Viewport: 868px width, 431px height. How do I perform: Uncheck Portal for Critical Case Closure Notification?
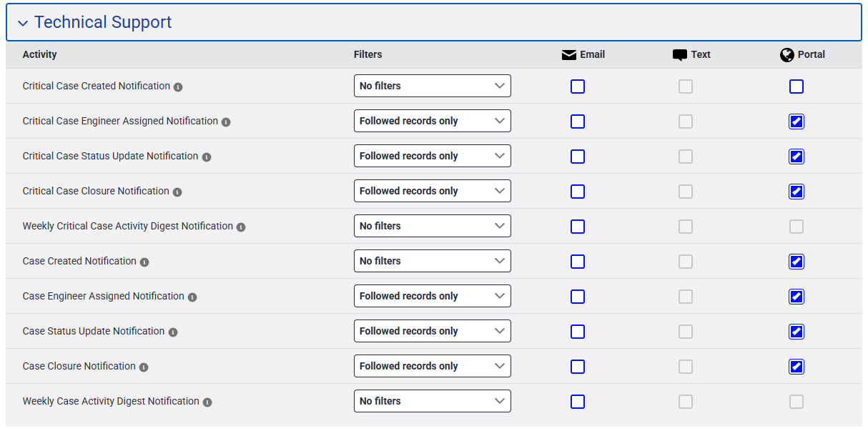tap(797, 192)
